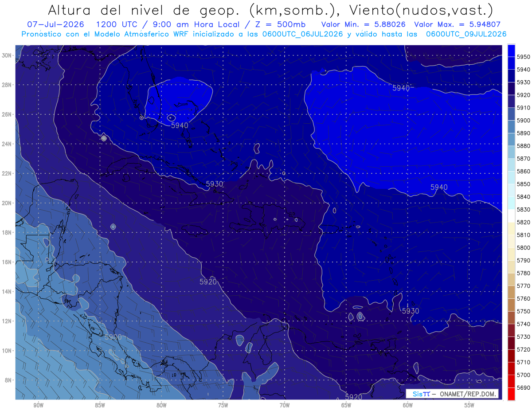The image size is (532, 411).
Task: Click colorbar legend value 5950
Action: coord(524,57)
